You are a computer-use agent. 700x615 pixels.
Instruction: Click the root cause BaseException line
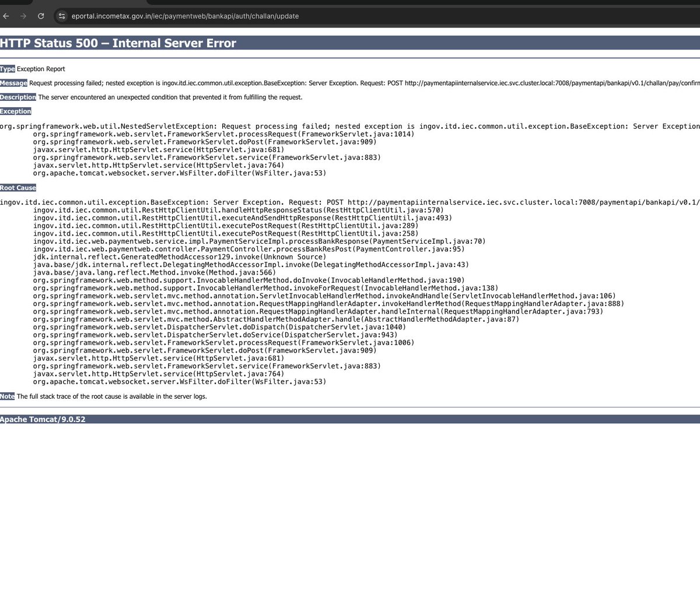click(350, 202)
